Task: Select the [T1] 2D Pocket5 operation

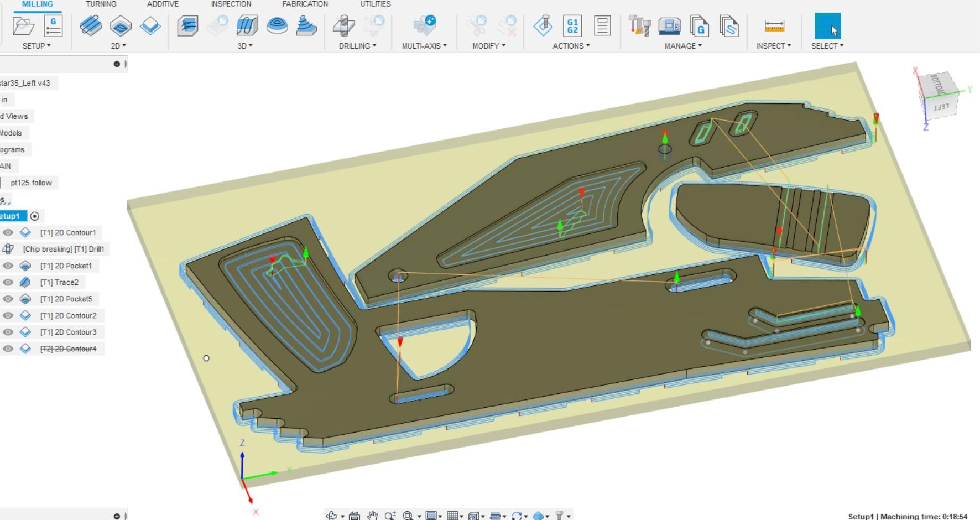Action: [x=66, y=299]
